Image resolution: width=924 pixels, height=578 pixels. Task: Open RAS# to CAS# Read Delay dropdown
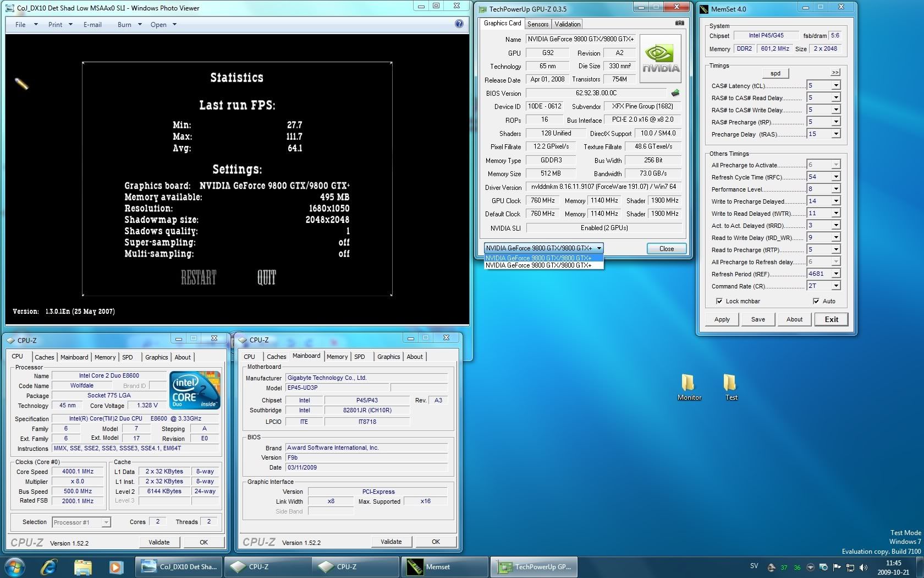pos(835,97)
